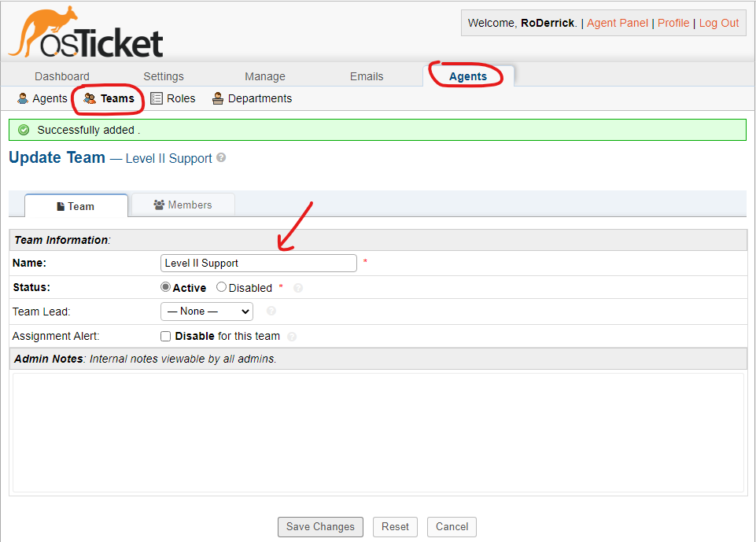
Task: Open help tip beside Level II Support title
Action: click(x=221, y=157)
